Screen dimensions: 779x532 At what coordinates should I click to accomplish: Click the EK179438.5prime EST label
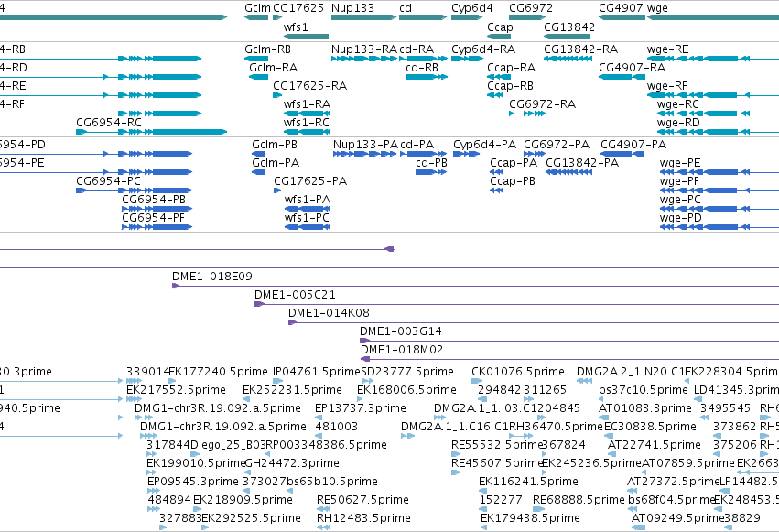530,518
